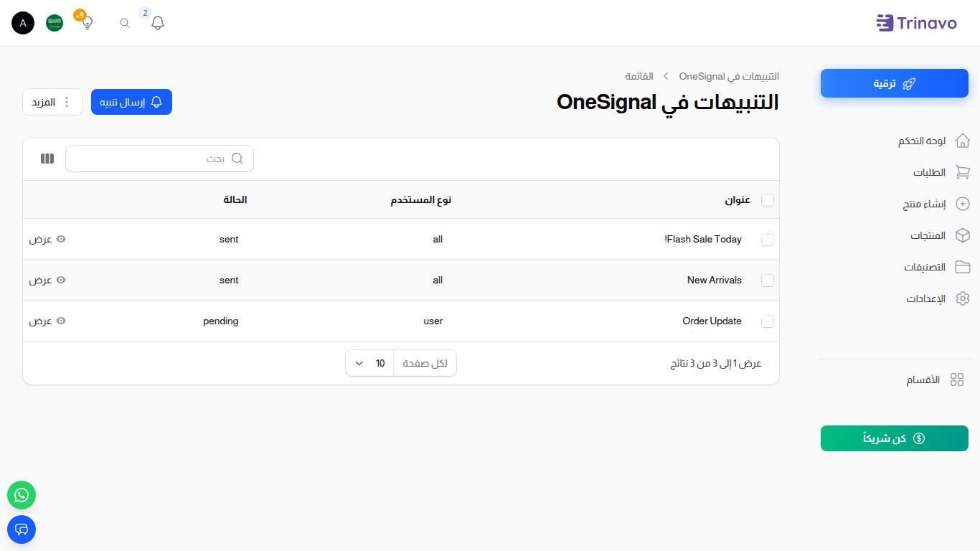This screenshot has height=551, width=980.
Task: Check the Flash Sale Today! row checkbox
Action: click(x=768, y=240)
